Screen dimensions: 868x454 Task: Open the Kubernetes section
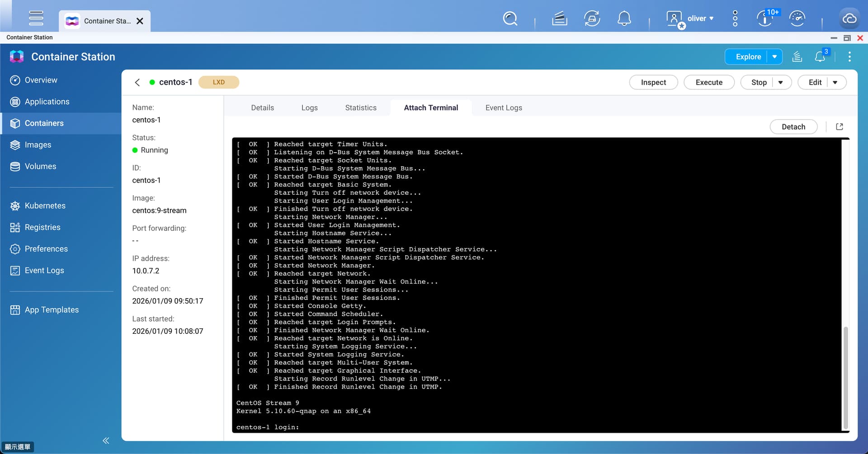(x=45, y=206)
